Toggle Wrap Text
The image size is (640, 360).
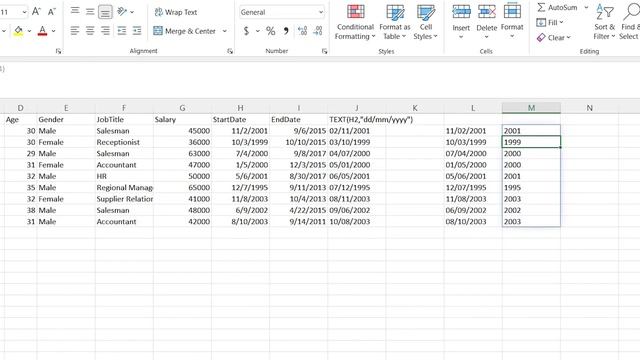(x=176, y=12)
